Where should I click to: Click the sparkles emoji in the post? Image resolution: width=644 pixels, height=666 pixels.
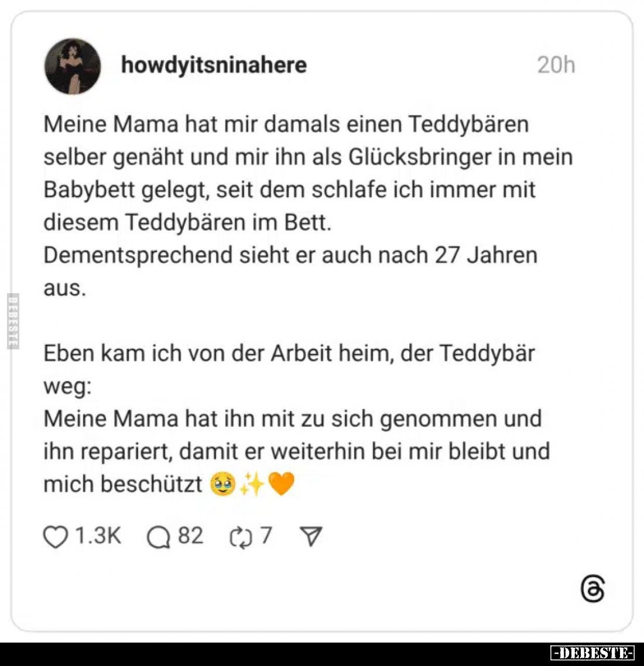pos(252,485)
